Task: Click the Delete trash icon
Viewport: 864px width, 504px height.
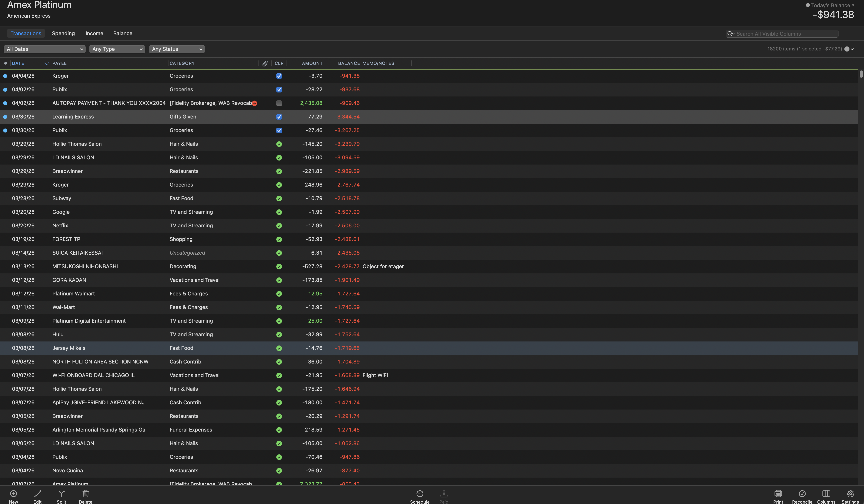Action: pos(86,493)
